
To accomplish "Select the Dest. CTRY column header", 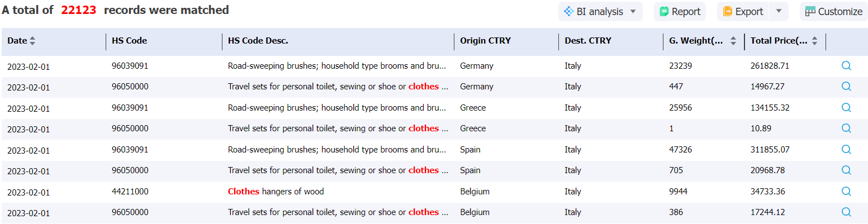I will [x=588, y=41].
